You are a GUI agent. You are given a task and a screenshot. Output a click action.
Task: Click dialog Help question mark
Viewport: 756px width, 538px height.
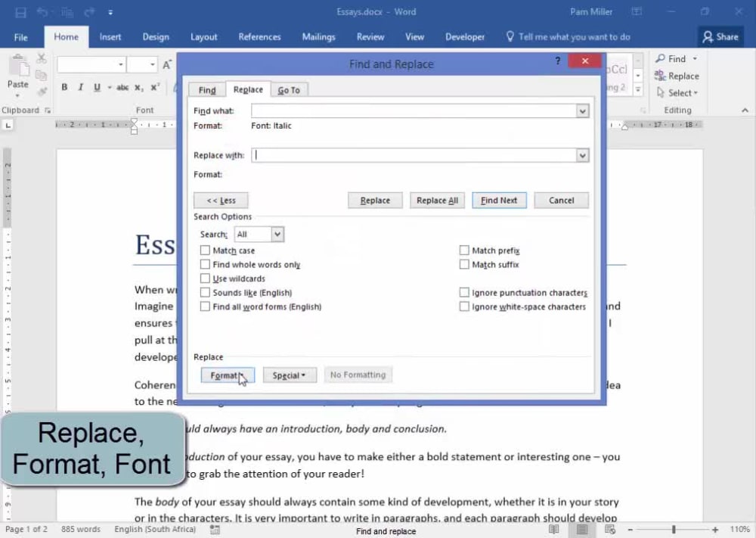[x=558, y=61]
